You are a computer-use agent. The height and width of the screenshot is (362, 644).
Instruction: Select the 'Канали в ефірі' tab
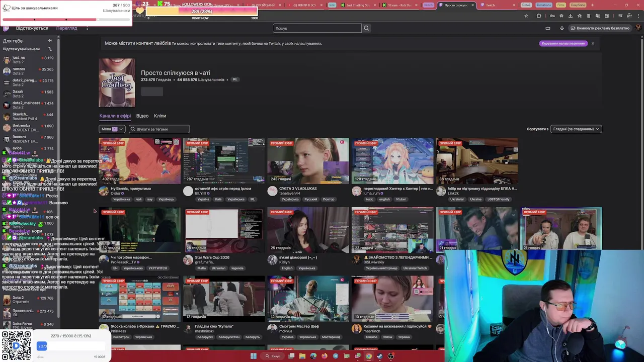click(115, 116)
